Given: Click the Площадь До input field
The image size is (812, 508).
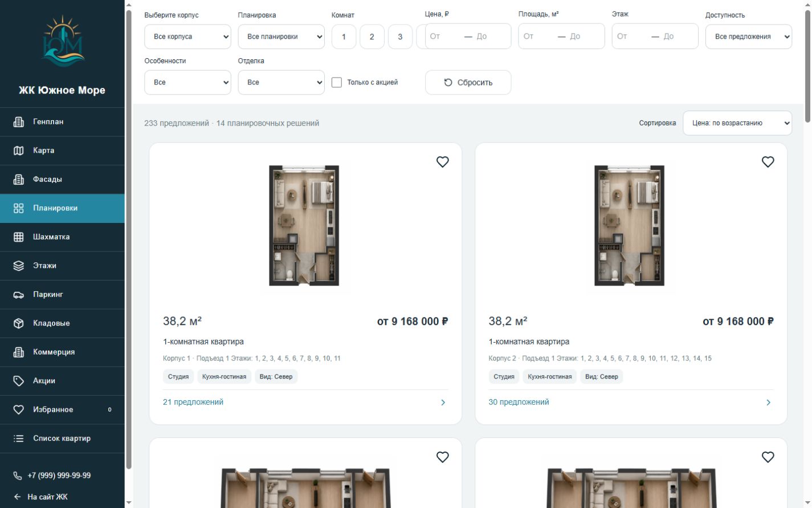Looking at the screenshot, I should coord(585,36).
